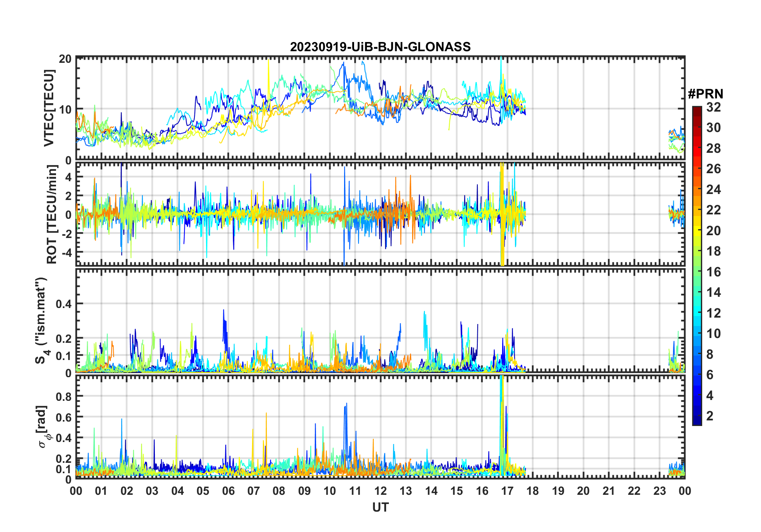
Task: Click the #PRN colorbar title
Action: pos(705,94)
